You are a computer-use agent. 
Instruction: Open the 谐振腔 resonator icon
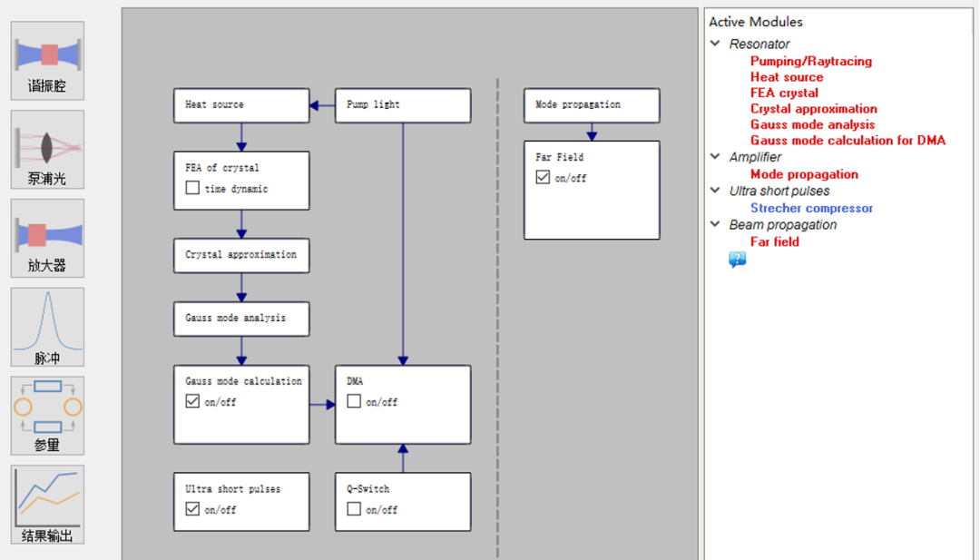click(x=48, y=60)
